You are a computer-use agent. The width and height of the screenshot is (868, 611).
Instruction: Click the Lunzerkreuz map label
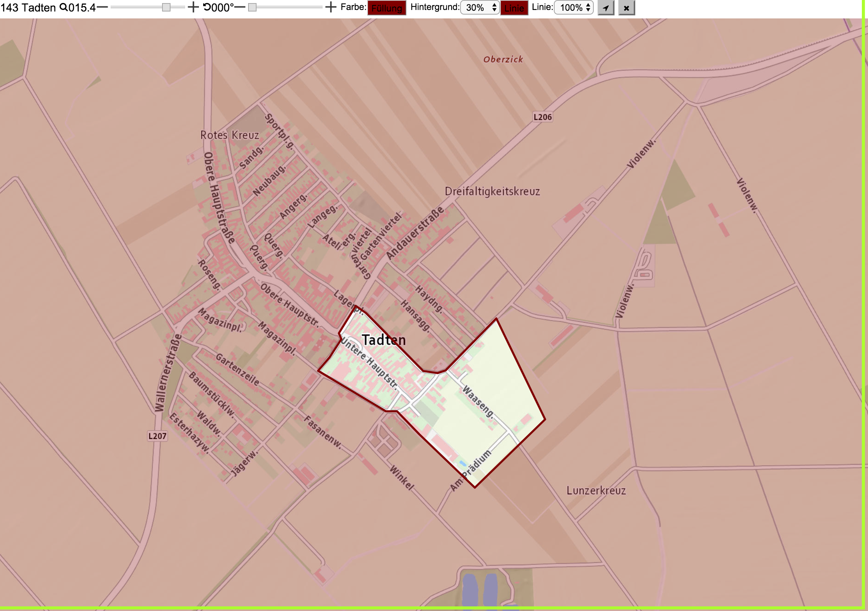coord(596,490)
